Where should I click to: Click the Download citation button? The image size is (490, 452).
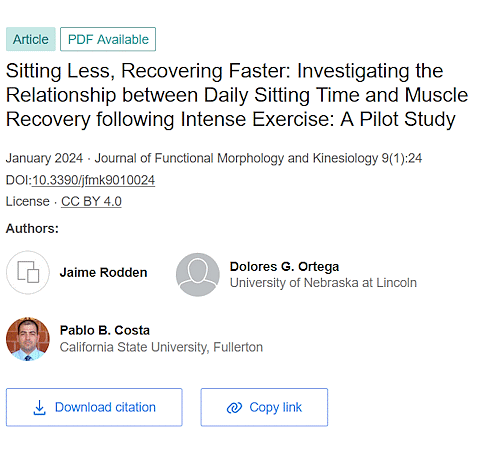(x=94, y=407)
